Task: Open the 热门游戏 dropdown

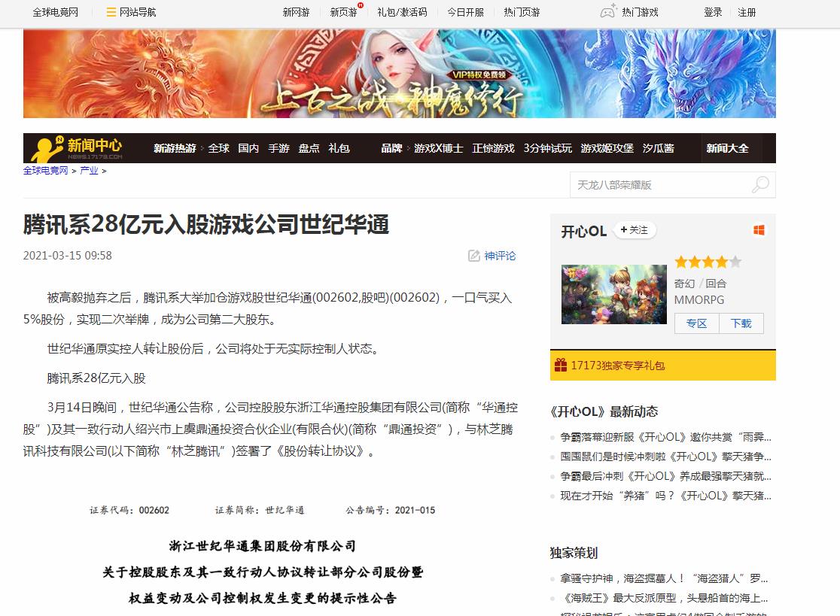Action: pos(640,12)
